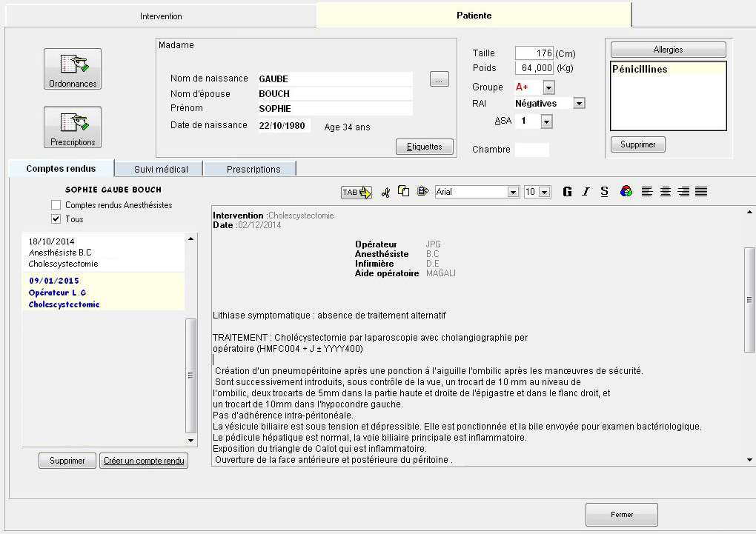
Task: Click the Allergies button
Action: point(669,50)
